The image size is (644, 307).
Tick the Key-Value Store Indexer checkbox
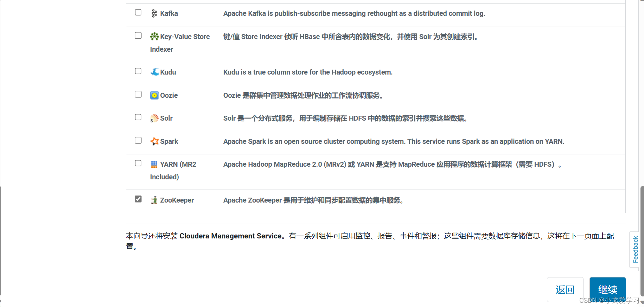[x=138, y=36]
